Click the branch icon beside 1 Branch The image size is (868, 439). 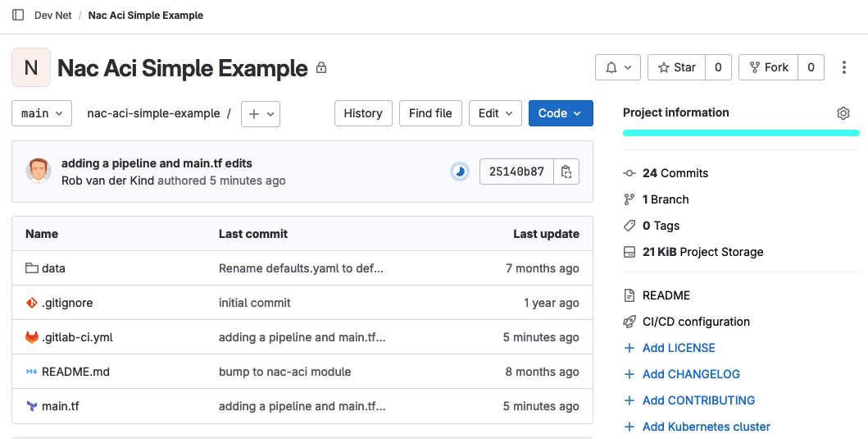point(629,199)
